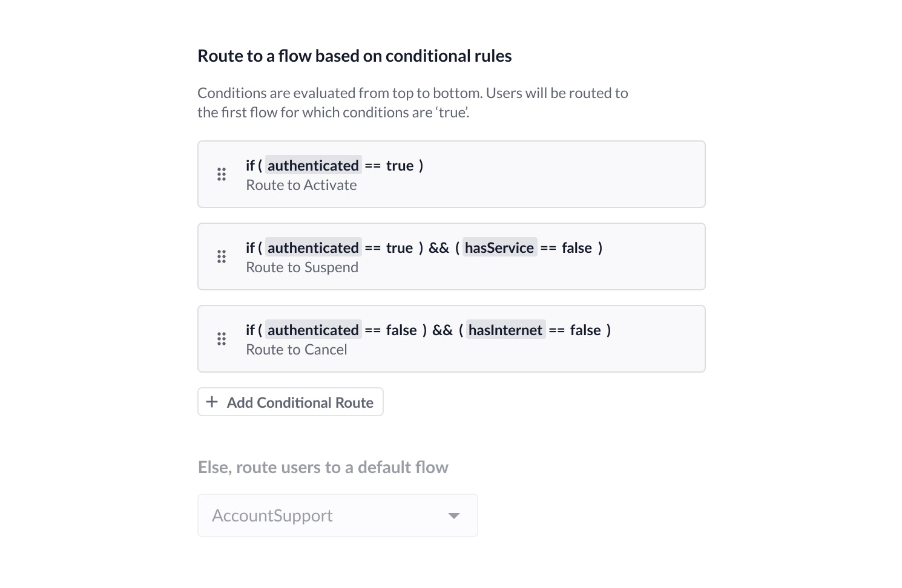Click hasInternet variable chip

tap(505, 330)
